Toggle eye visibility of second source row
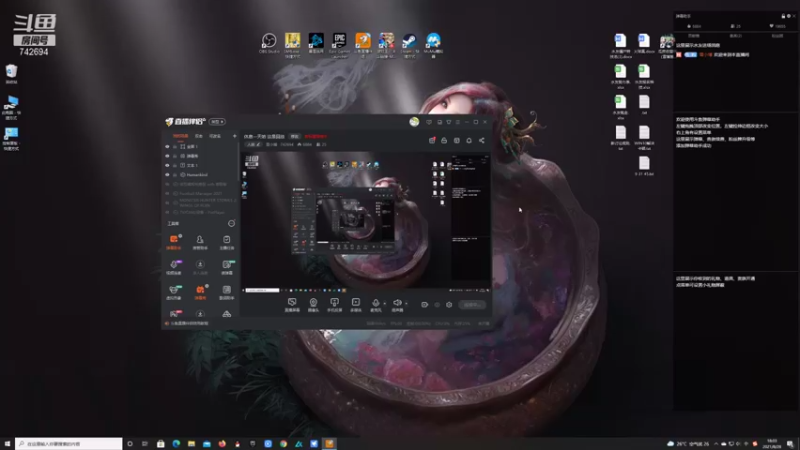The height and width of the screenshot is (450, 800). point(167,156)
